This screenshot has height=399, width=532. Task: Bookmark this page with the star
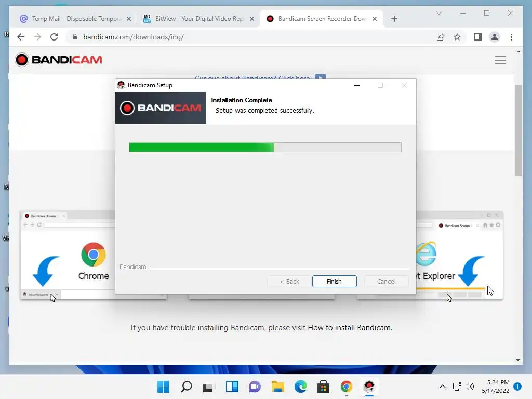coord(457,37)
